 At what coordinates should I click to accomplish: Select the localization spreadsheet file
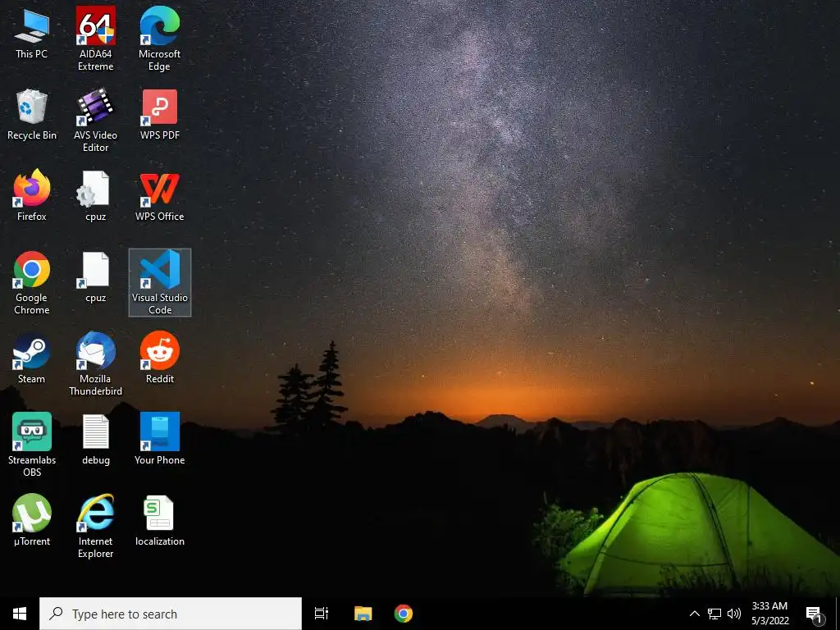point(160,520)
